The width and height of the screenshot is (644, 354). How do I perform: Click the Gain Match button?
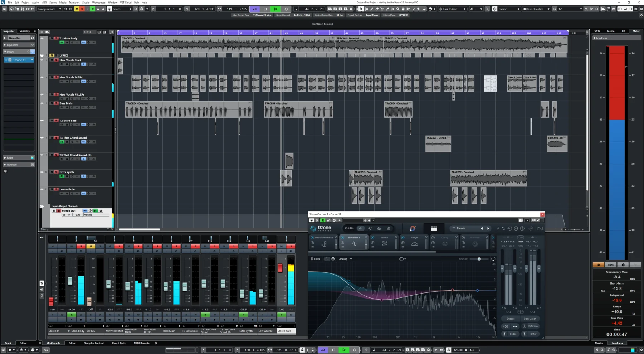530,319
